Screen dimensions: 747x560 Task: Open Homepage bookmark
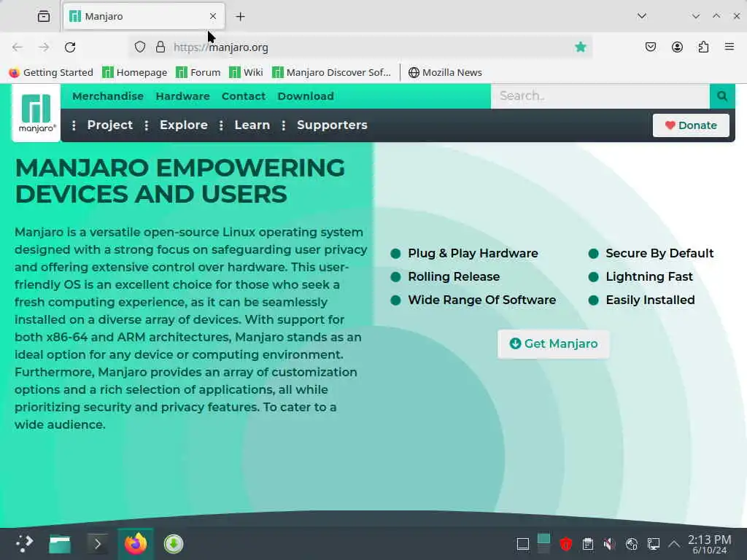[135, 72]
